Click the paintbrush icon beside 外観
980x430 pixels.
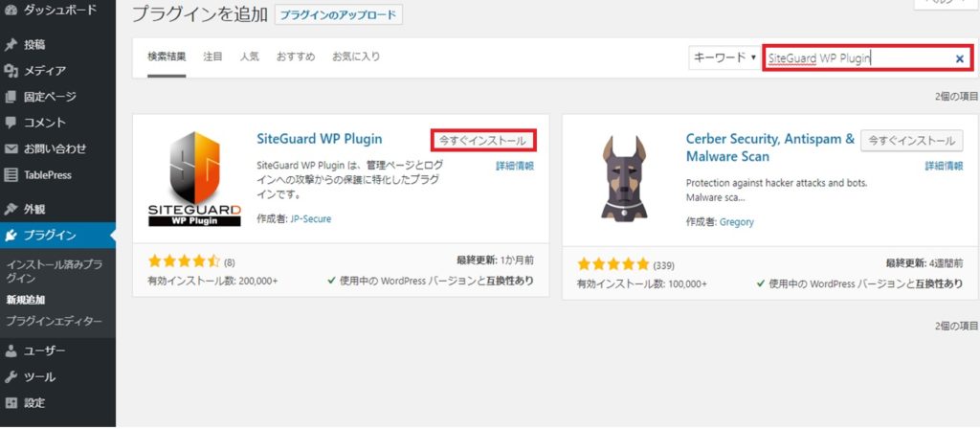click(x=11, y=209)
